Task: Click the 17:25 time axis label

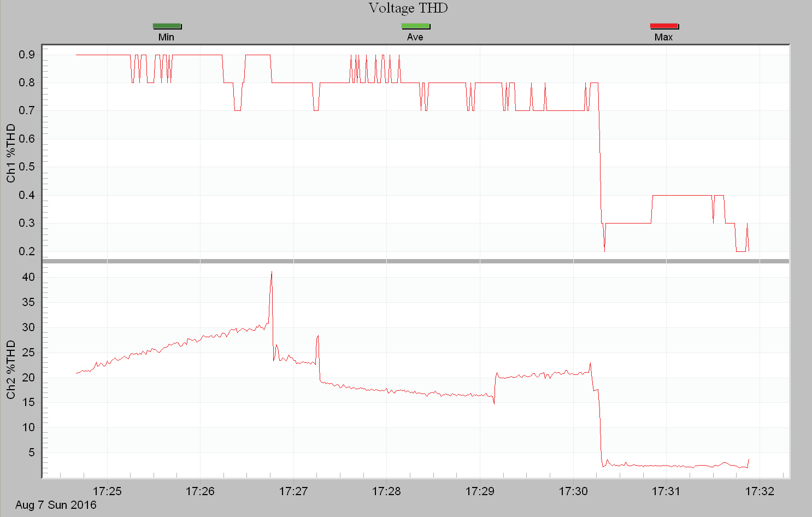Action: (107, 491)
